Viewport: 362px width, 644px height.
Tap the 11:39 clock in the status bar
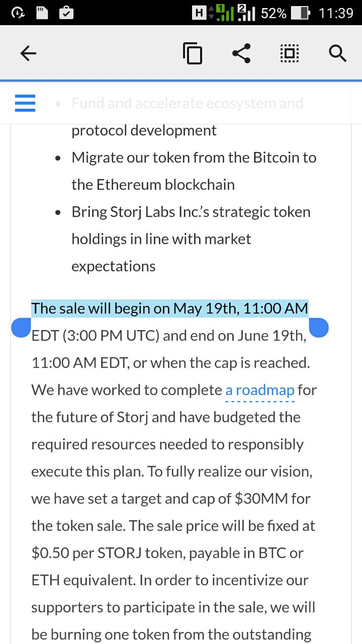tap(336, 13)
